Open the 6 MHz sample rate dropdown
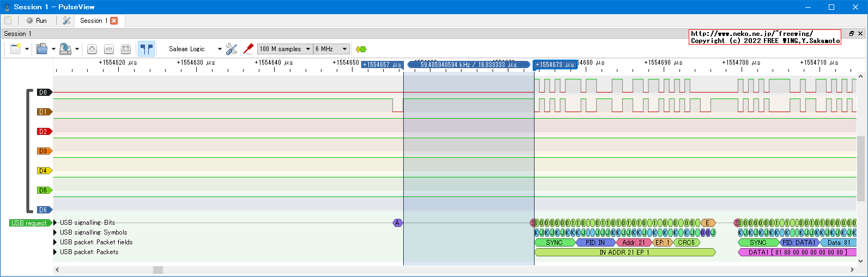Image resolution: width=868 pixels, height=277 pixels. point(331,49)
